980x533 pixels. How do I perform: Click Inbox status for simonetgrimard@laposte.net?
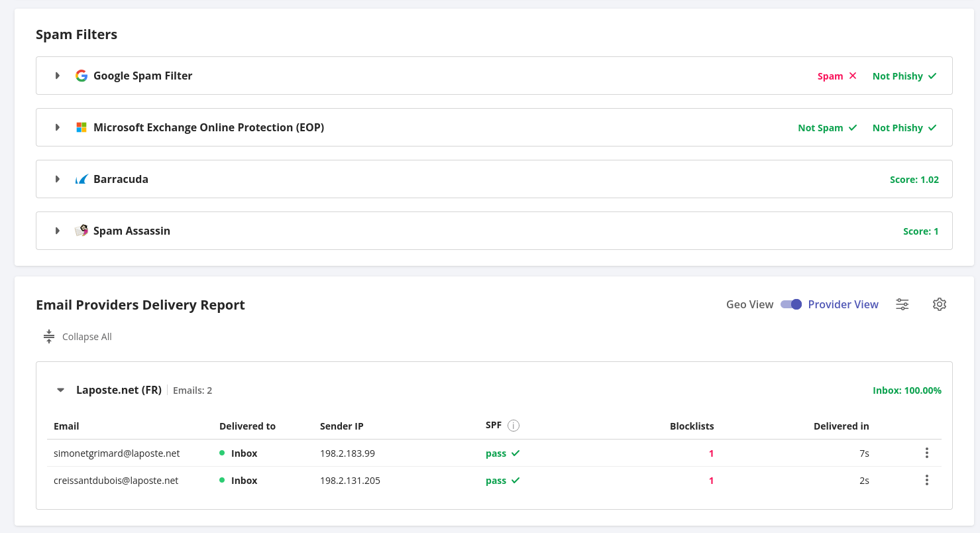click(x=239, y=453)
